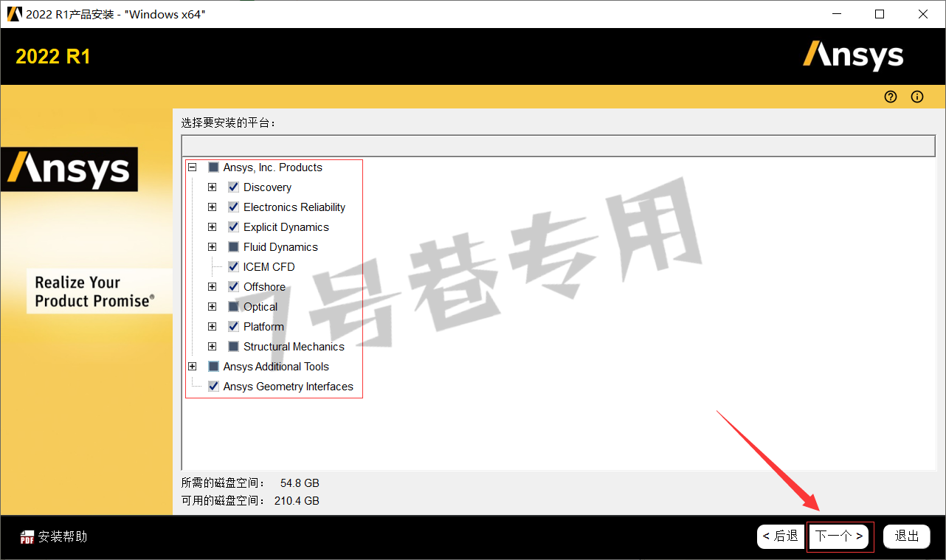946x560 pixels.
Task: Select the Structural Mechanics label
Action: (x=294, y=347)
